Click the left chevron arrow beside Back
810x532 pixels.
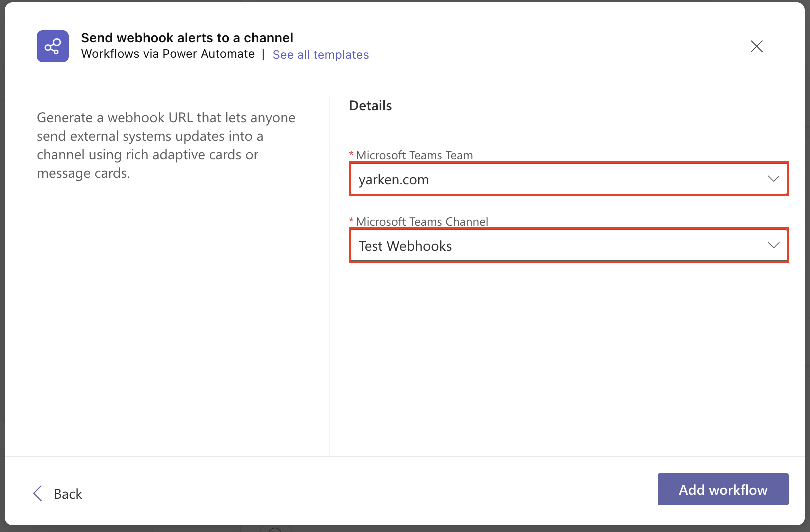tap(38, 493)
